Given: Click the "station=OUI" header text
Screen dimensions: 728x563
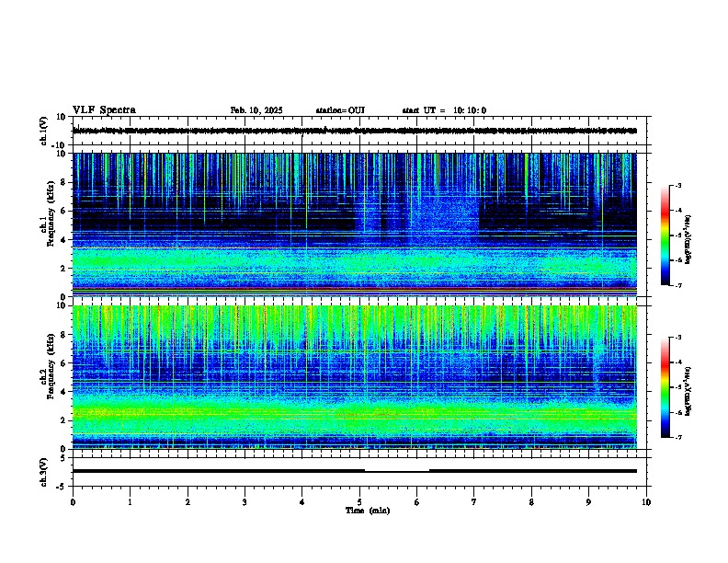Looking at the screenshot, I should (340, 110).
